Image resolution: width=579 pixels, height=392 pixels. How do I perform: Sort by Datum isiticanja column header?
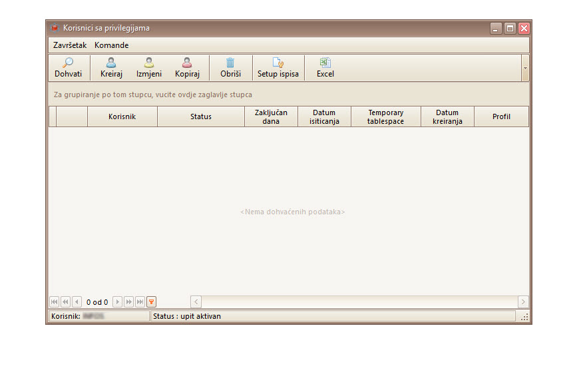pos(324,116)
